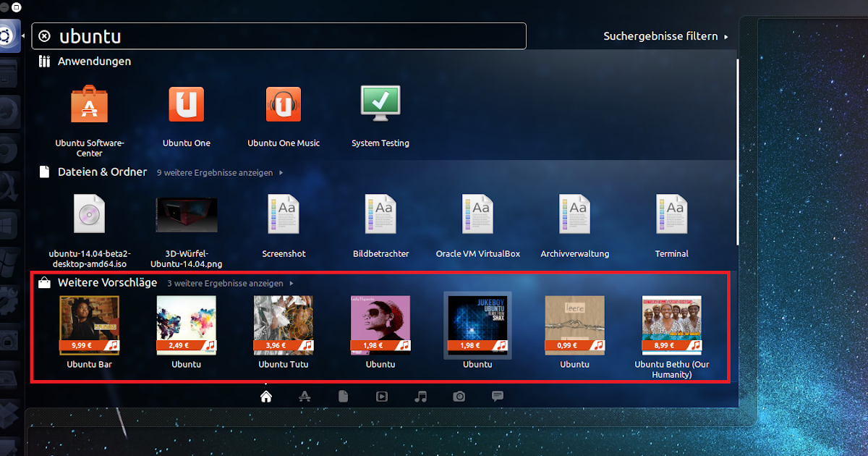
Task: Clear the search field with the X icon
Action: [44, 36]
